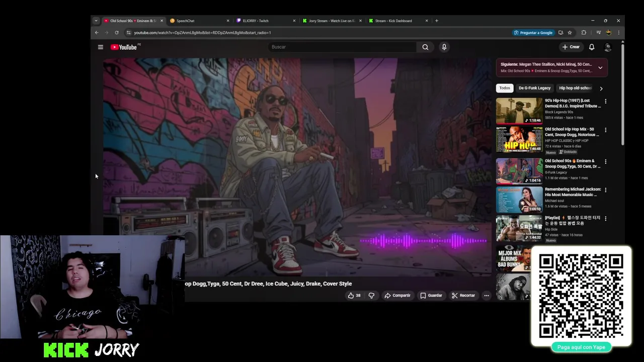
Task: Go forward in browser history
Action: (x=106, y=33)
